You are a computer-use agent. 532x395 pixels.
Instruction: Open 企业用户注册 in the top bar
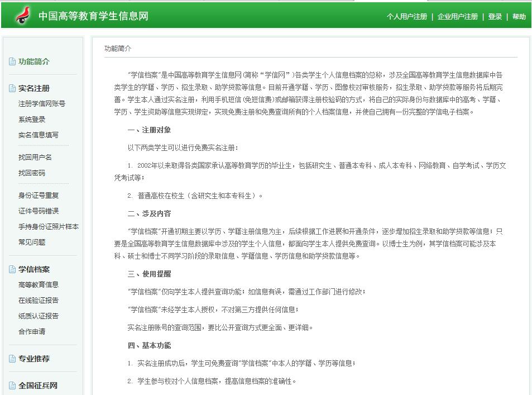pyautogui.click(x=458, y=17)
